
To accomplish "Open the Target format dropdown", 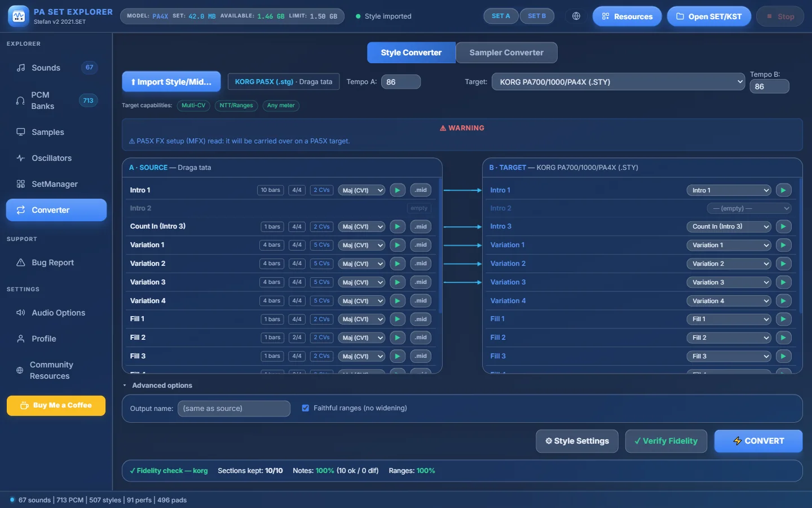I will click(619, 82).
